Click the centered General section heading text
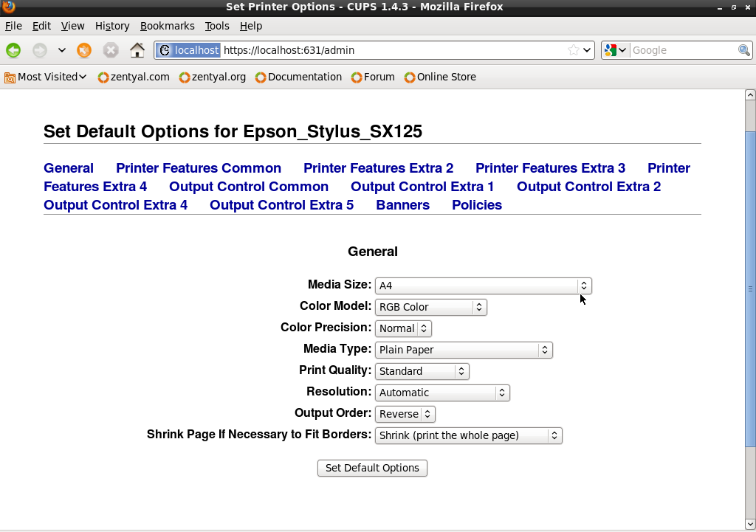 click(x=373, y=252)
